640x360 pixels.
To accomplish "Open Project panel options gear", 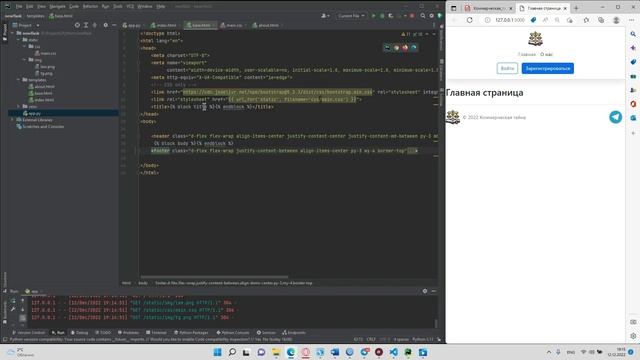I will (x=106, y=25).
